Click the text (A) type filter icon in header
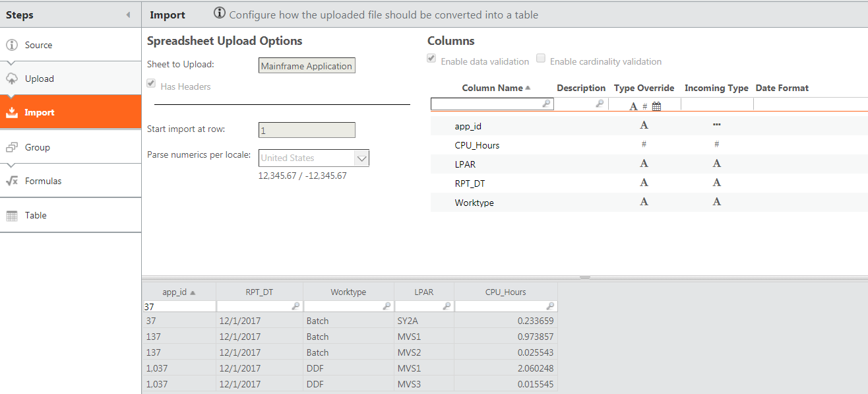 pos(633,106)
